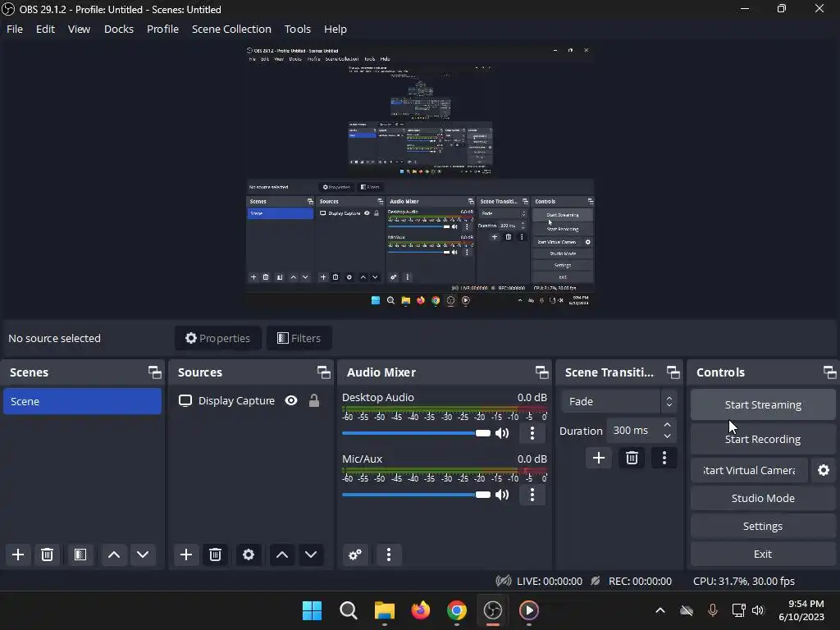This screenshot has height=630, width=840.
Task: Move scene up with arrow
Action: (113, 555)
